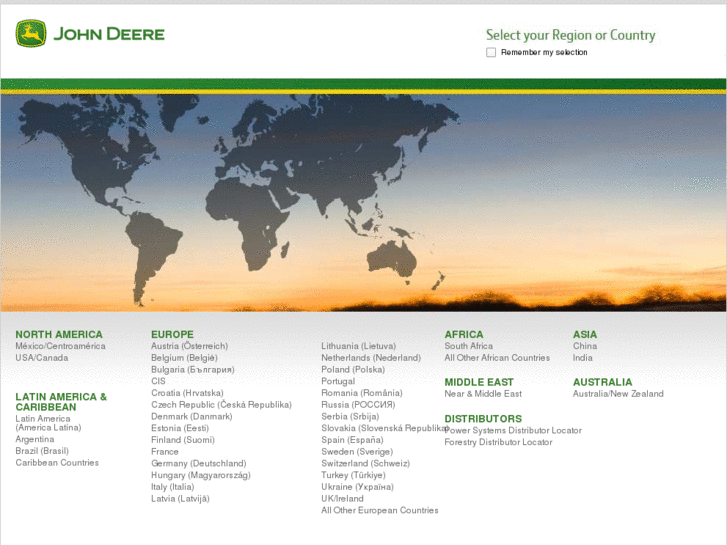Select Australia/New Zealand
The image size is (727, 545).
[619, 394]
